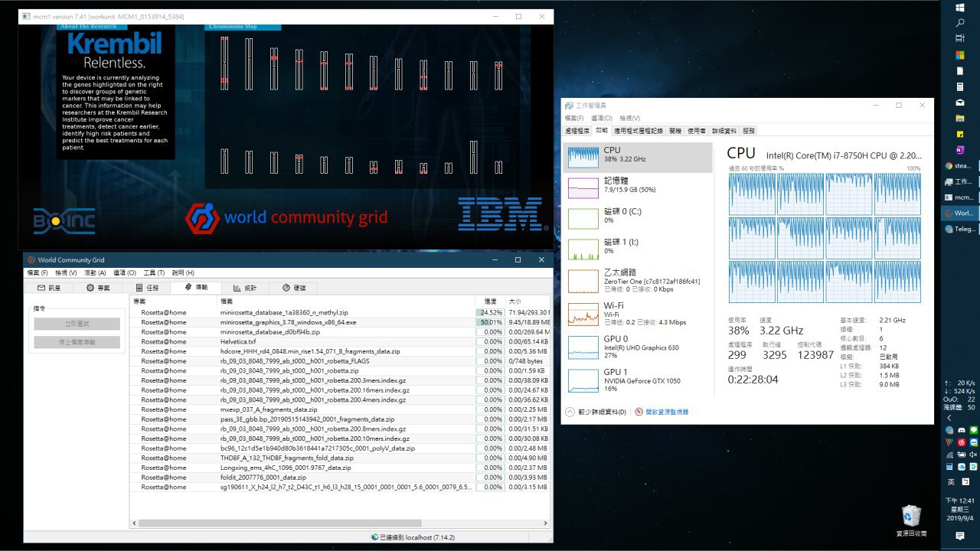Select GPU 0 Intel UHD Graphics 630

(x=639, y=347)
